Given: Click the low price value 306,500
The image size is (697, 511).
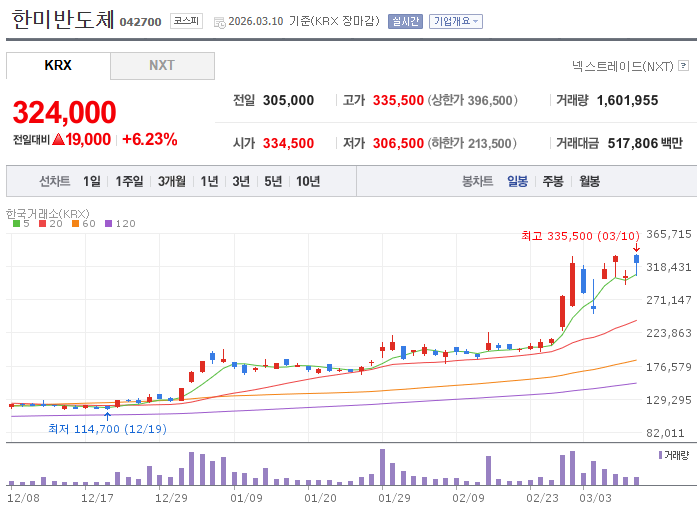Looking at the screenshot, I should point(398,143).
